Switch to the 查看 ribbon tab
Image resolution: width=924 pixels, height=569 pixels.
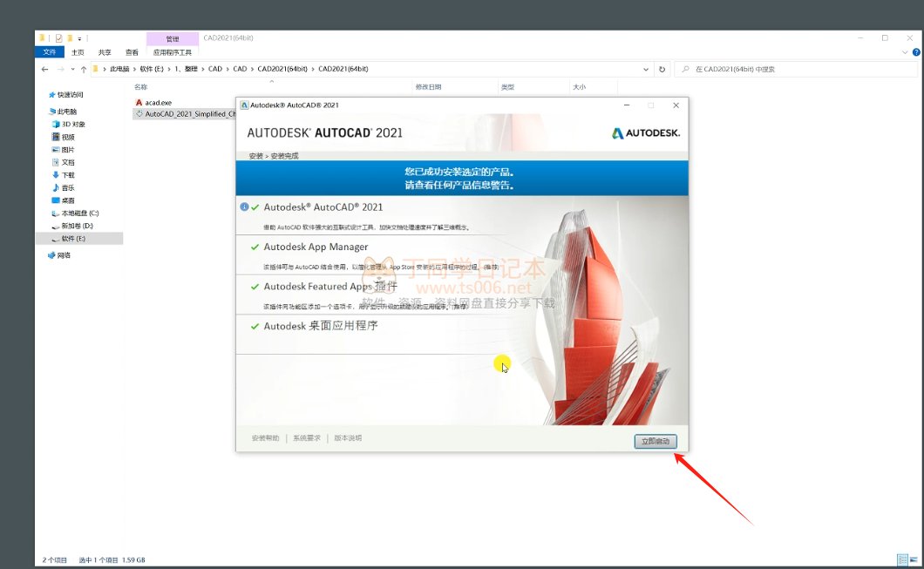pos(132,52)
